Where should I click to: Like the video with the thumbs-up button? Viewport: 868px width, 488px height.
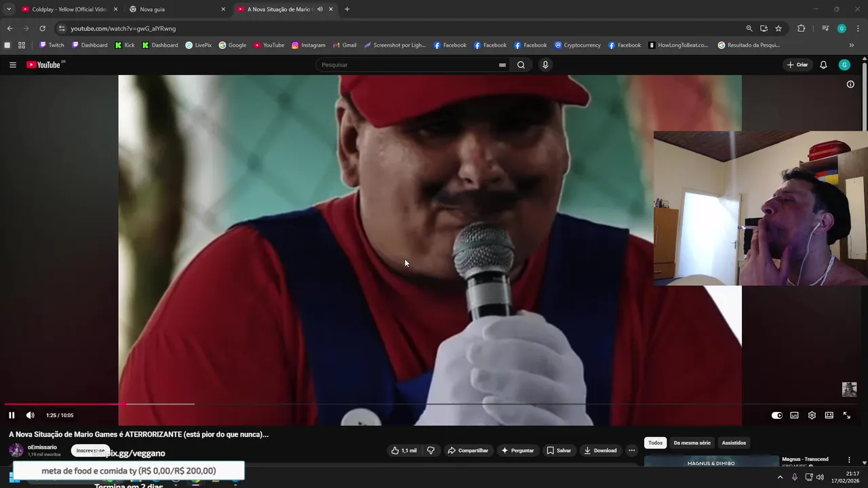tap(404, 451)
